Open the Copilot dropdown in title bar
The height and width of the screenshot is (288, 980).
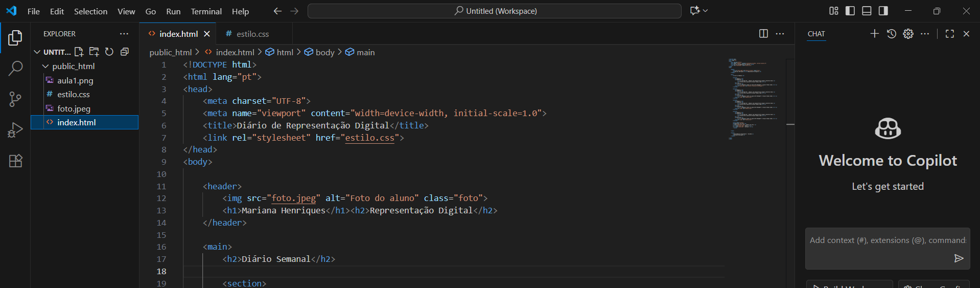click(x=699, y=11)
